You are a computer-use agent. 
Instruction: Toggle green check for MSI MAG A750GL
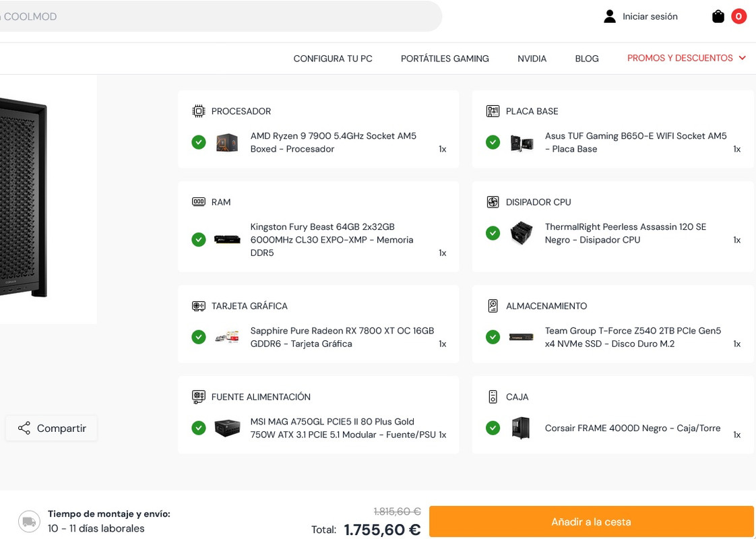(x=199, y=428)
